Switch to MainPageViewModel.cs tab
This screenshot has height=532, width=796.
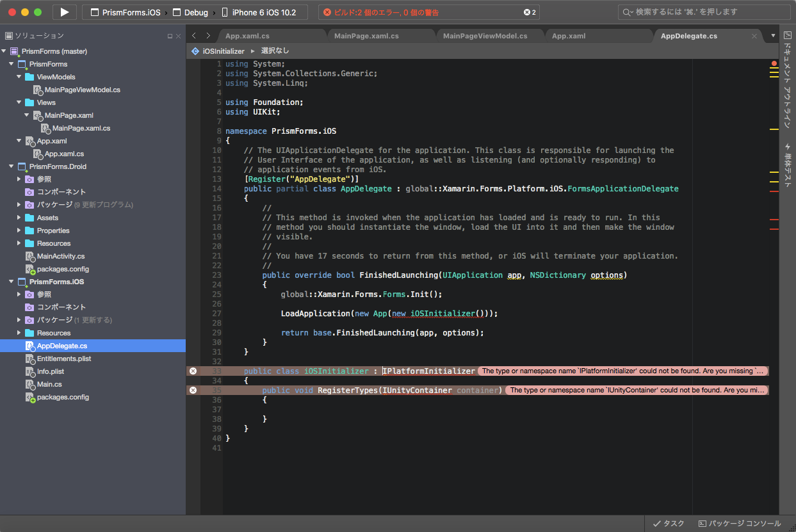[x=485, y=36]
